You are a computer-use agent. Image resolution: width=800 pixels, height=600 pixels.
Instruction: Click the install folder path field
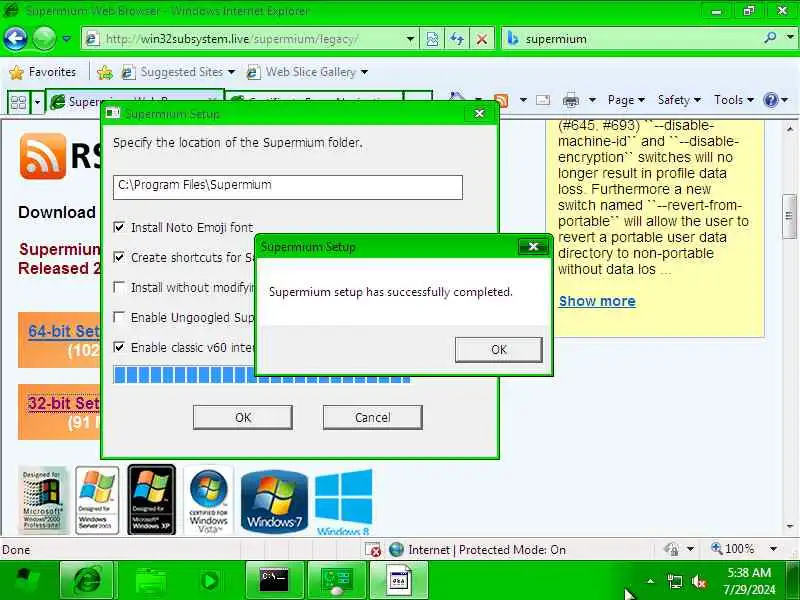(288, 187)
